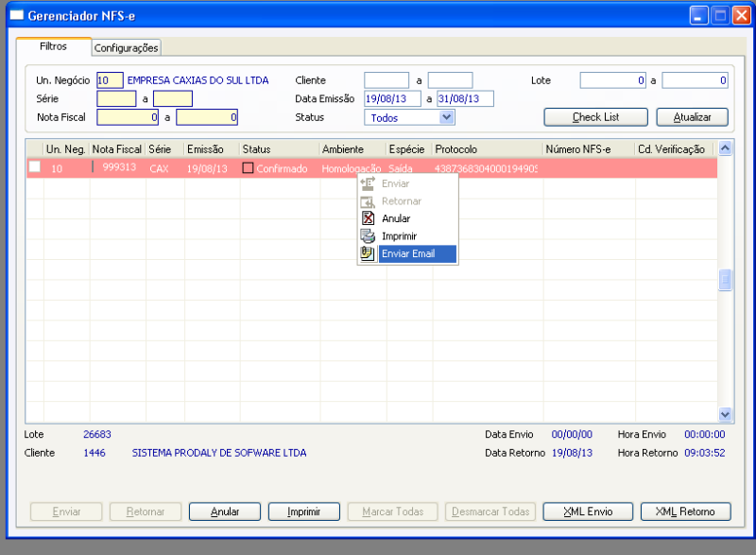This screenshot has height=555, width=756.
Task: Click EMPRESA CAXIAS DO SUL LTDA text
Action: click(x=198, y=80)
